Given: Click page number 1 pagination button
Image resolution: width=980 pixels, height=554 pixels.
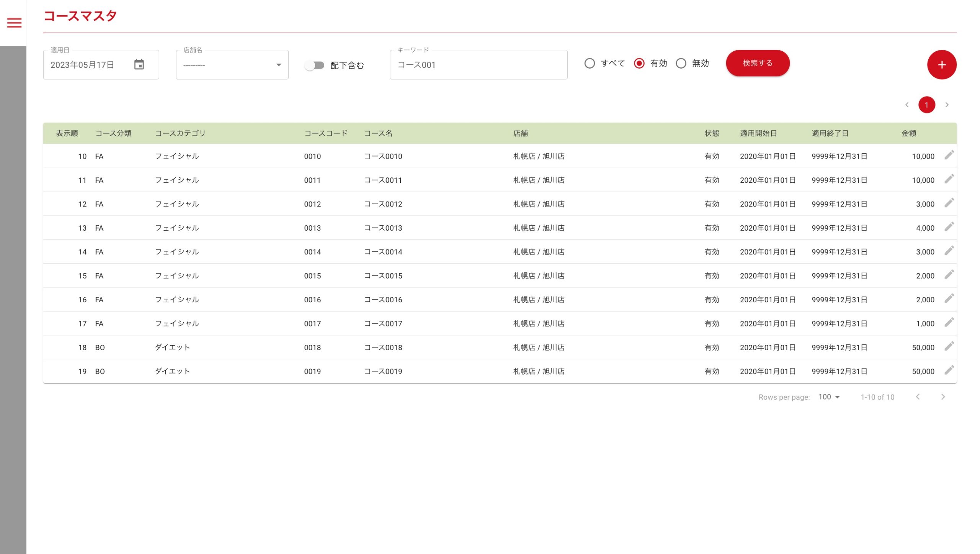Looking at the screenshot, I should tap(926, 105).
